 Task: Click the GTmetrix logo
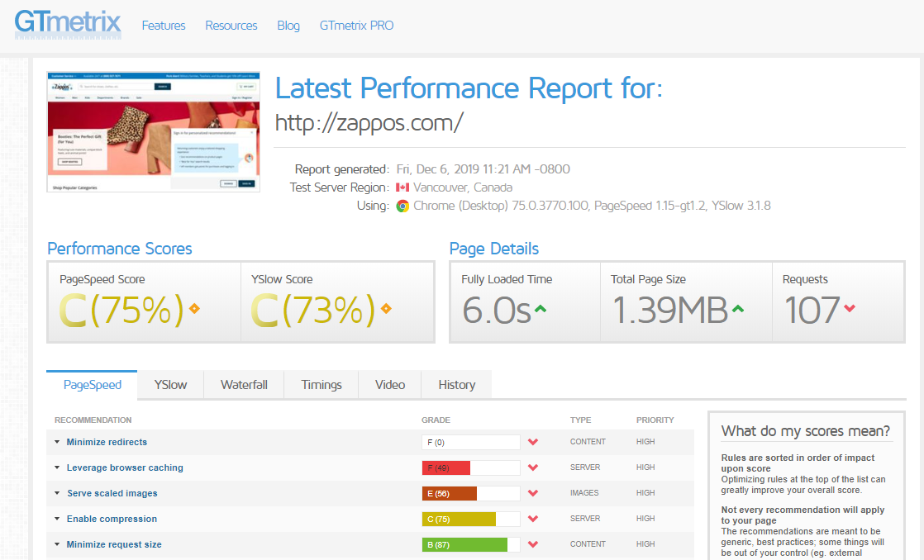coord(68,25)
